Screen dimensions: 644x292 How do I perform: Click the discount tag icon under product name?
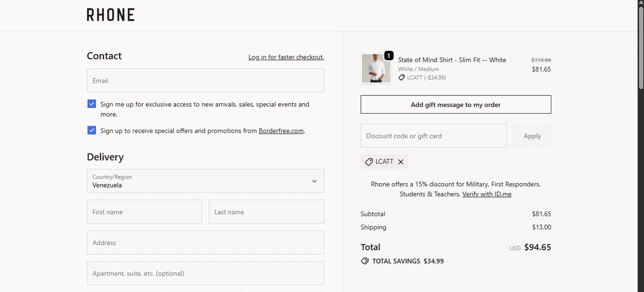tap(401, 78)
